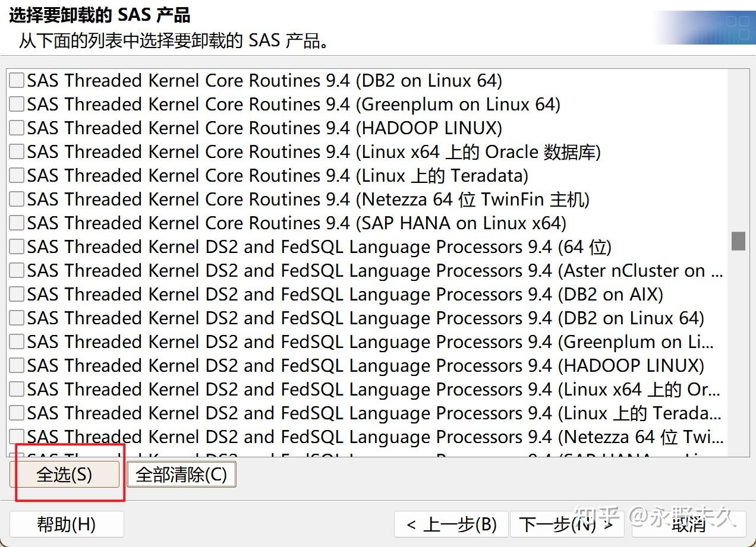Screen dimensions: 756x547
Task: Open the 帮助(H) help dialog
Action: [x=66, y=524]
